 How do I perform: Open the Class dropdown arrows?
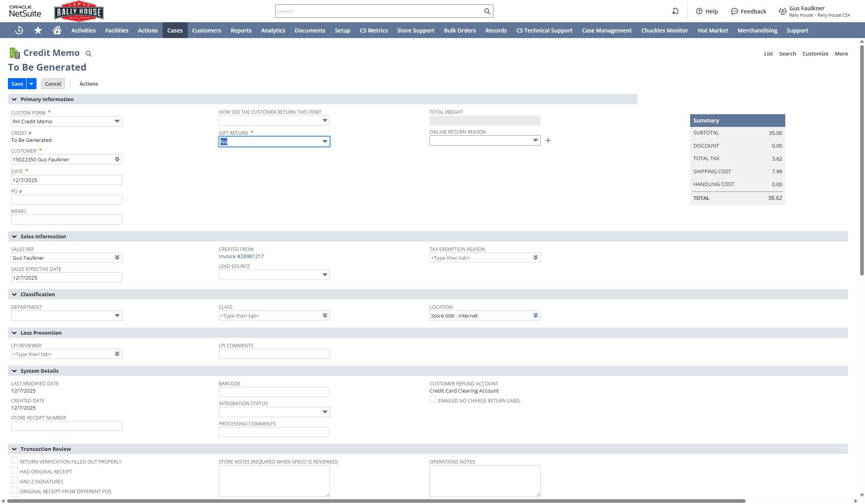[x=325, y=316]
